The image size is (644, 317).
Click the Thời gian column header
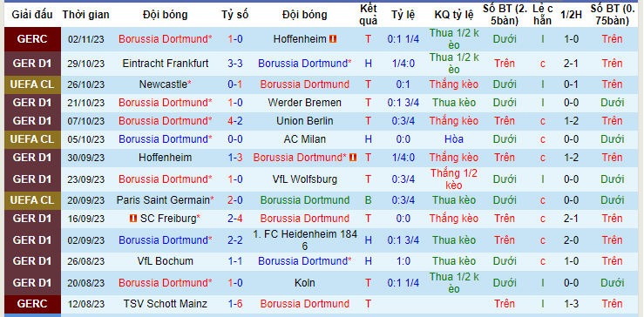coord(86,15)
